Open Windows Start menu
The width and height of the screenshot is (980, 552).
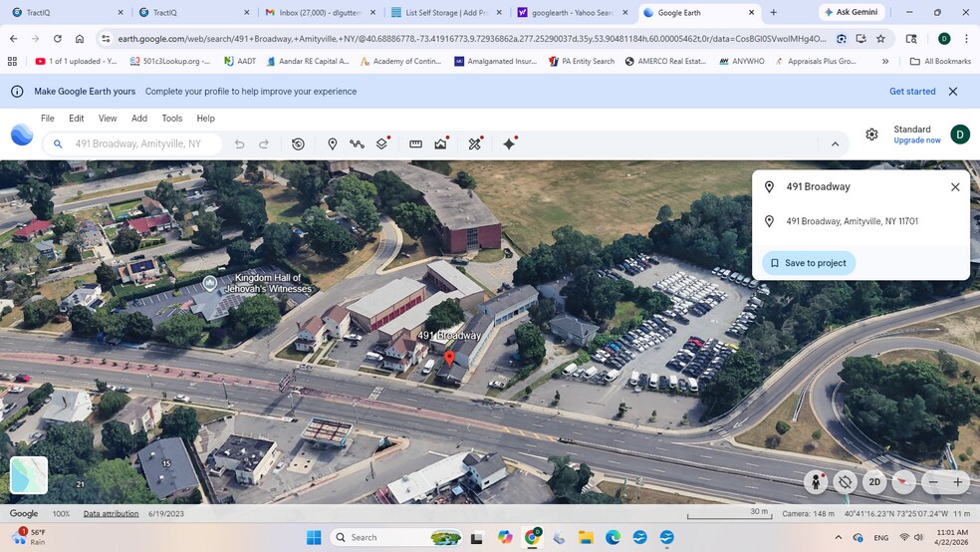pyautogui.click(x=314, y=537)
